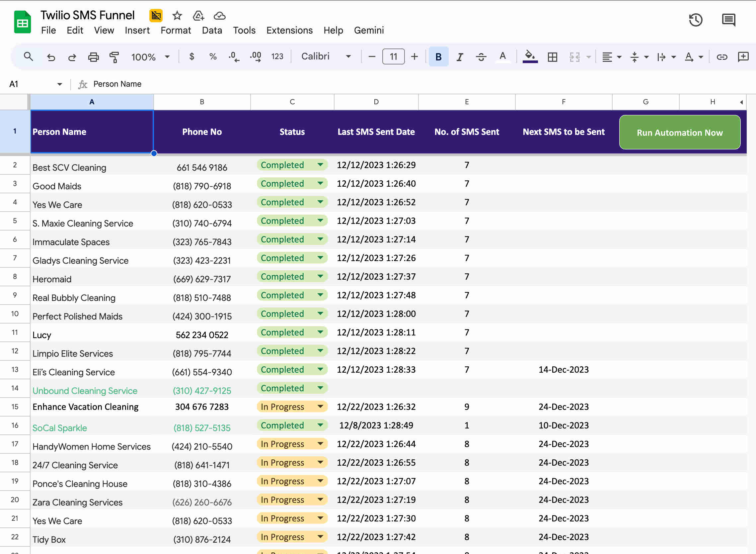Increase decimal places
Image resolution: width=756 pixels, height=554 pixels.
[x=255, y=57]
